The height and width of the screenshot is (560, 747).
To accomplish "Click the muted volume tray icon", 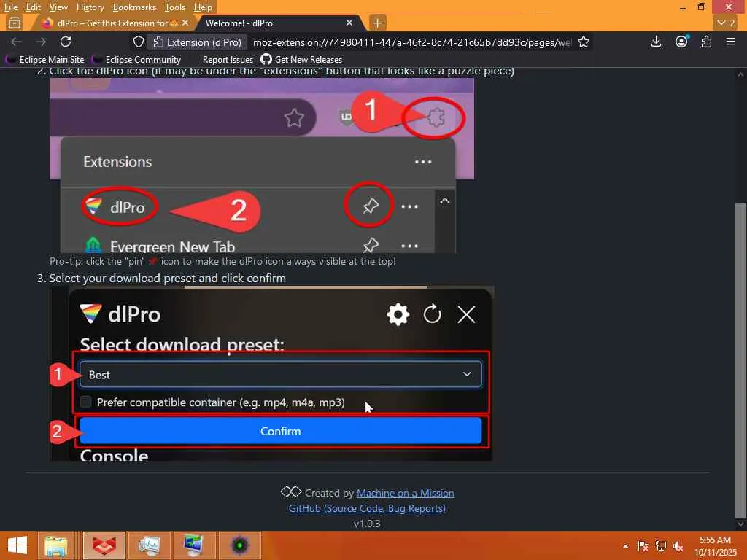I will click(x=678, y=546).
